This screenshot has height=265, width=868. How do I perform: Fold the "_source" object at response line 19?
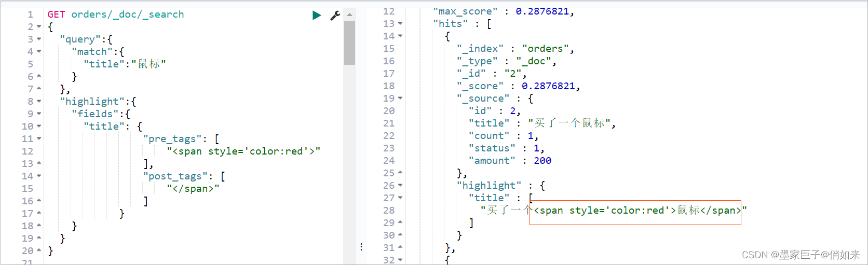(x=400, y=99)
